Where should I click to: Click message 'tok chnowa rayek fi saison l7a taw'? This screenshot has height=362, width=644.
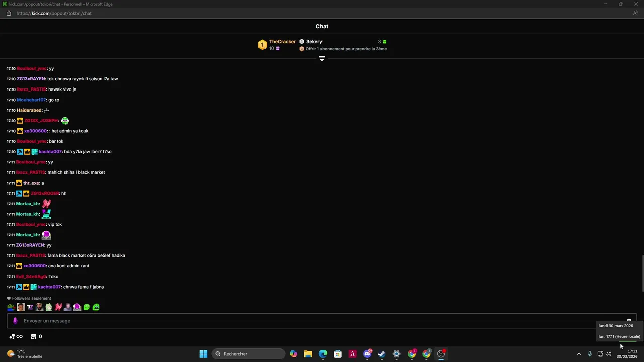click(83, 79)
